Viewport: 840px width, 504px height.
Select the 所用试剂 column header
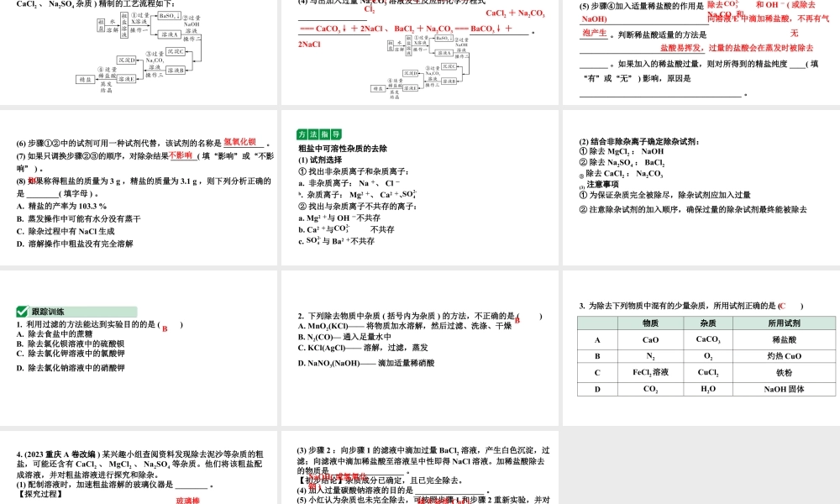coord(783,323)
